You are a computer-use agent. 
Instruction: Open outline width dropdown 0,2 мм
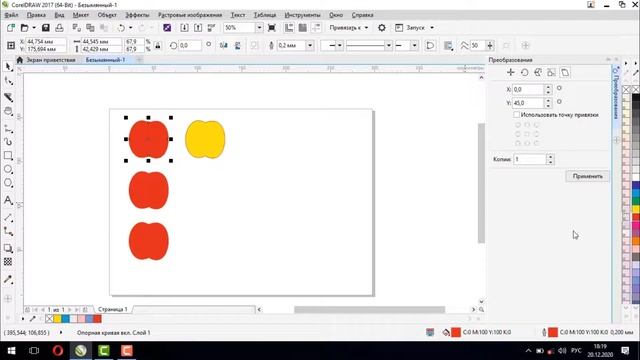310,45
